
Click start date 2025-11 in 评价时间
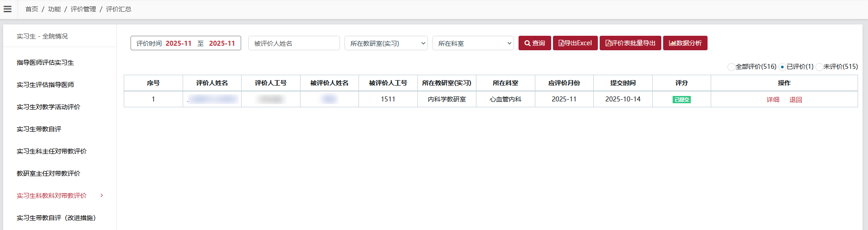point(179,43)
